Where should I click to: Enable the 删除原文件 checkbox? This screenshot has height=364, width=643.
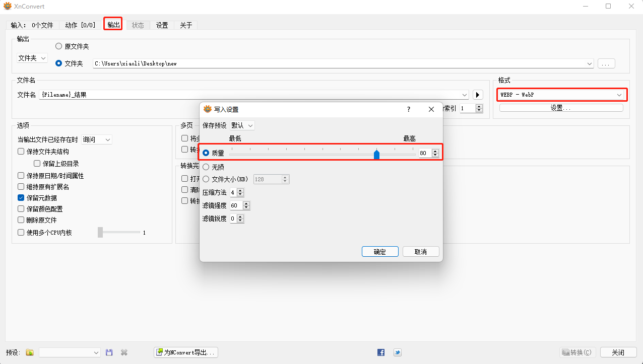pos(21,220)
